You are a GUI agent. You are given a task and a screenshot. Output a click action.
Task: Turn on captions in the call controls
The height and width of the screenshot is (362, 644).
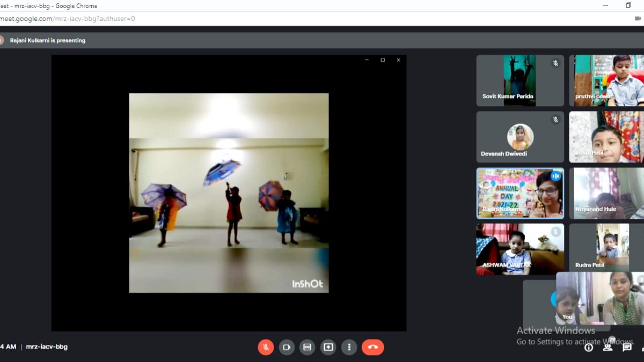click(308, 347)
